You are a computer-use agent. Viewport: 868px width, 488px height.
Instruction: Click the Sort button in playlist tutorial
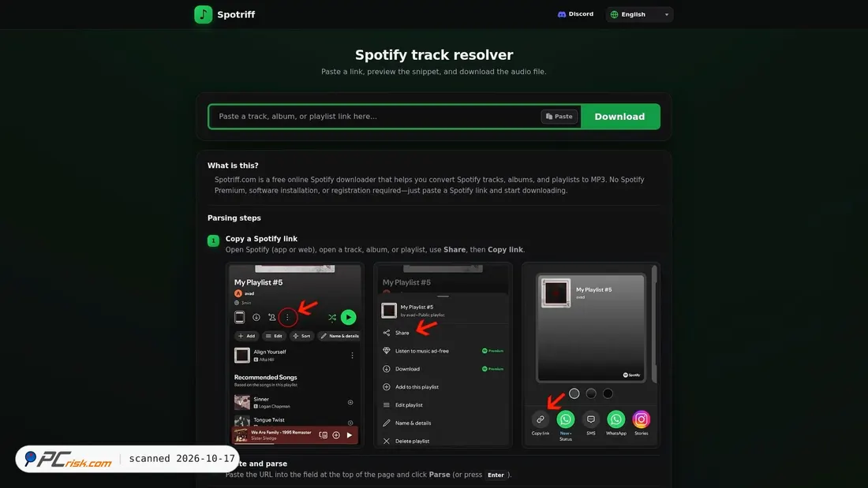click(301, 336)
